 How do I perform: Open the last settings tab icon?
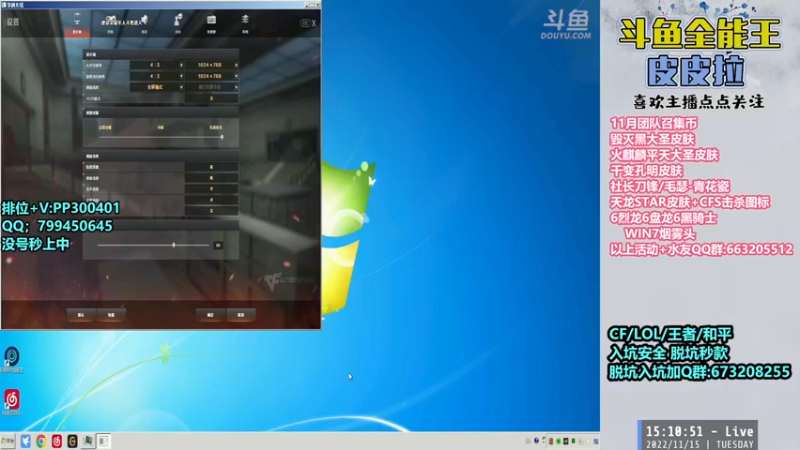click(x=245, y=22)
